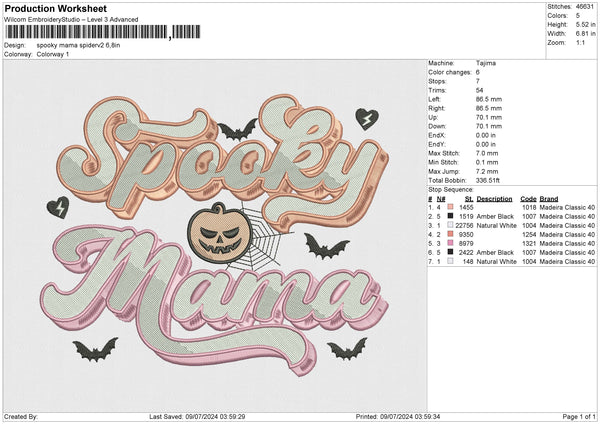The height and width of the screenshot is (424, 600).
Task: Click the pink swatch in stop row 5
Action: pyautogui.click(x=450, y=243)
